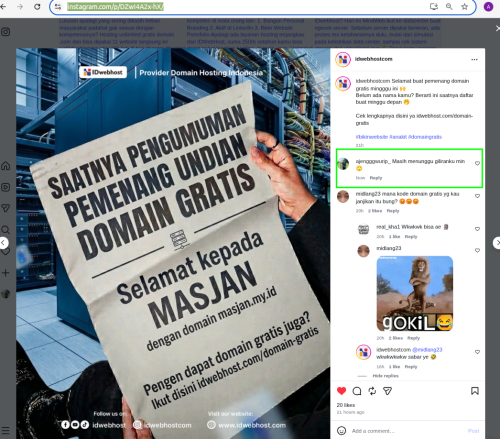
Task: Click Post comment button
Action: [x=473, y=431]
